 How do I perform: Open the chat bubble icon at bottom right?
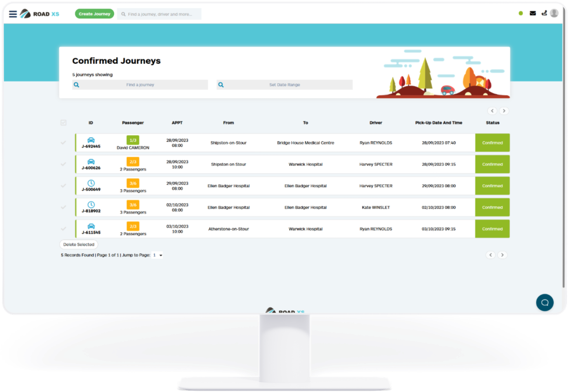click(x=545, y=302)
